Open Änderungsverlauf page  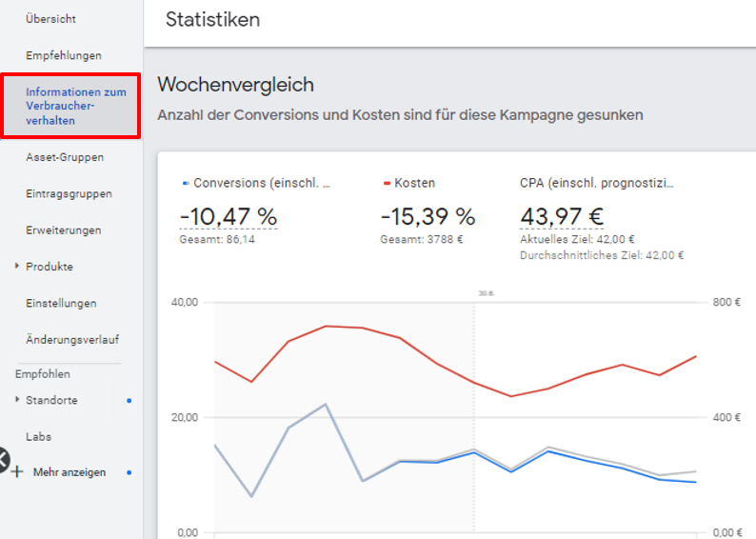point(72,339)
